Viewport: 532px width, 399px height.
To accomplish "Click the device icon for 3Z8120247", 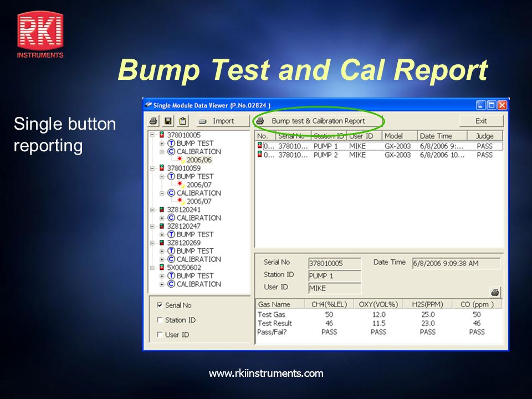I will 162,226.
